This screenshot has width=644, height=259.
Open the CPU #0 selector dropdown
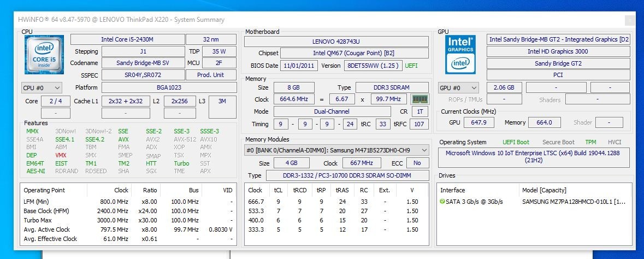click(42, 87)
